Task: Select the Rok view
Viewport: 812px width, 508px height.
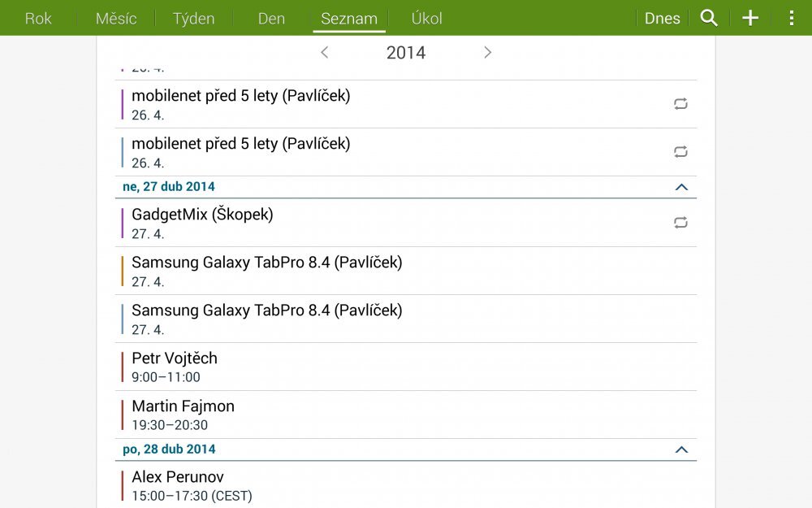Action: (38, 17)
